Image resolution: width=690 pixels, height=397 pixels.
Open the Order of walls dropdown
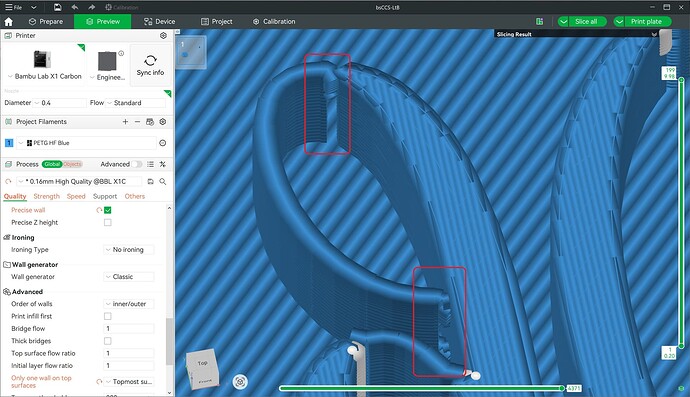(x=129, y=304)
